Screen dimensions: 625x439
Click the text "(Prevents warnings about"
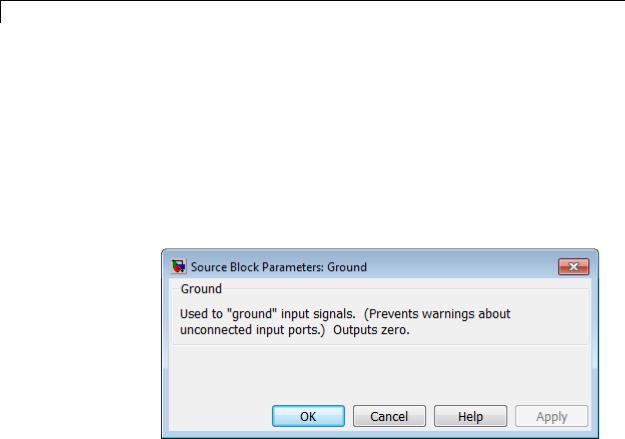(x=437, y=314)
